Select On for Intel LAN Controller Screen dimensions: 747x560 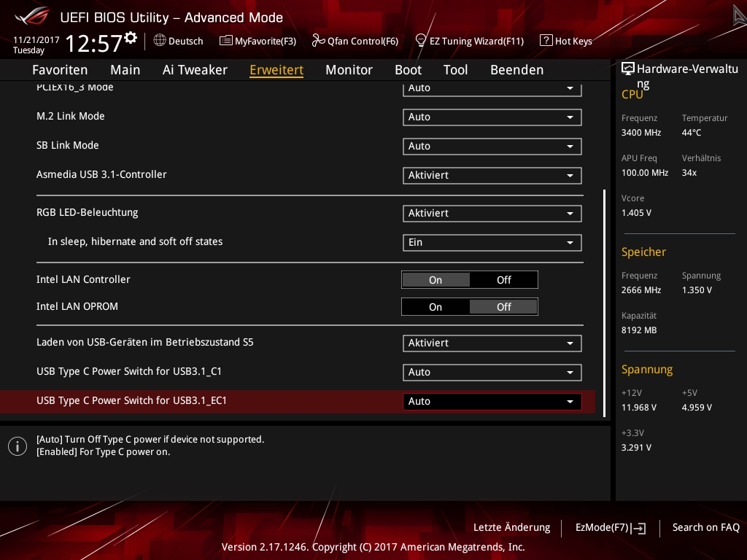436,280
